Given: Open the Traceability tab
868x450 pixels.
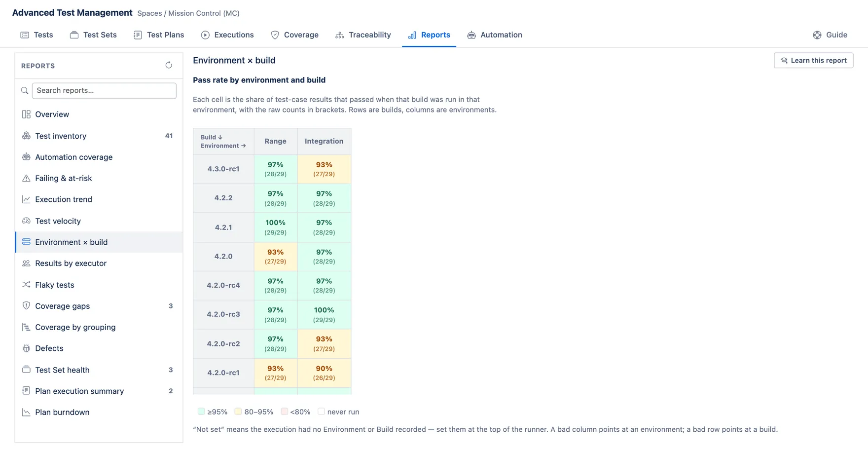Looking at the screenshot, I should tap(363, 35).
